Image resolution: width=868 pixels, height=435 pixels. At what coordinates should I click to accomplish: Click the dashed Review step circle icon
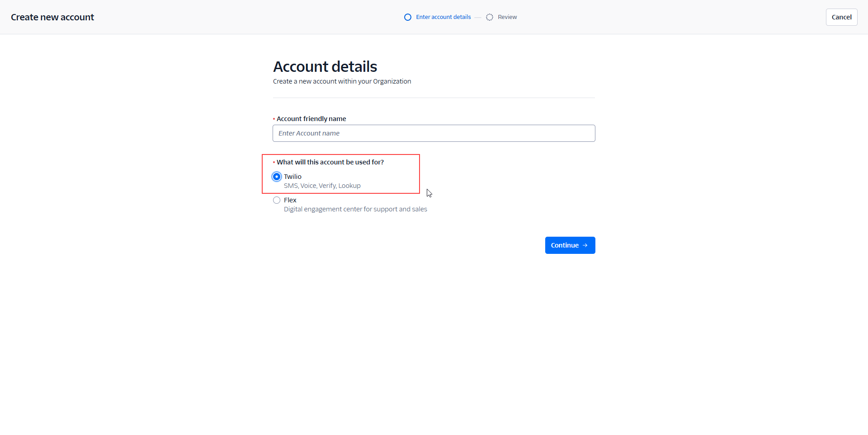pos(490,17)
